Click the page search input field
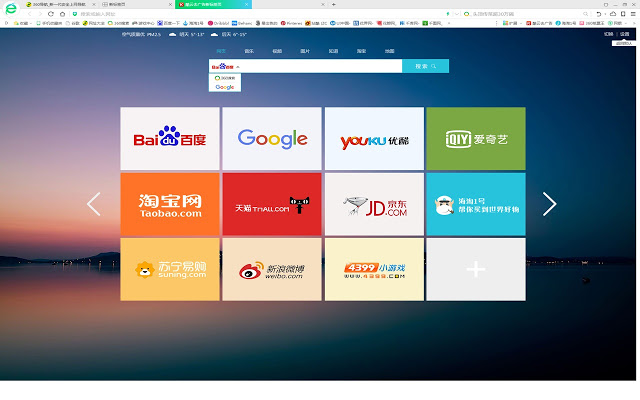This screenshot has width=640, height=400. 320,67
